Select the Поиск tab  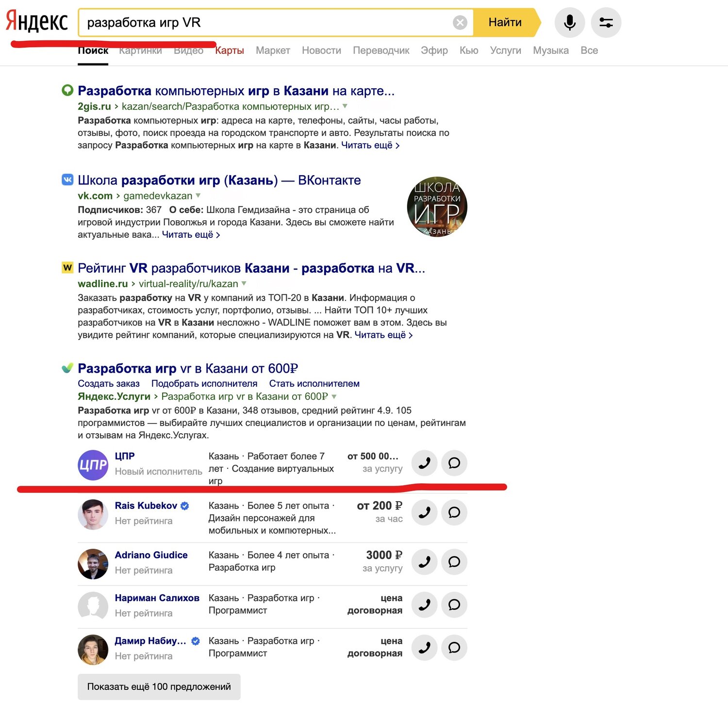coord(93,50)
